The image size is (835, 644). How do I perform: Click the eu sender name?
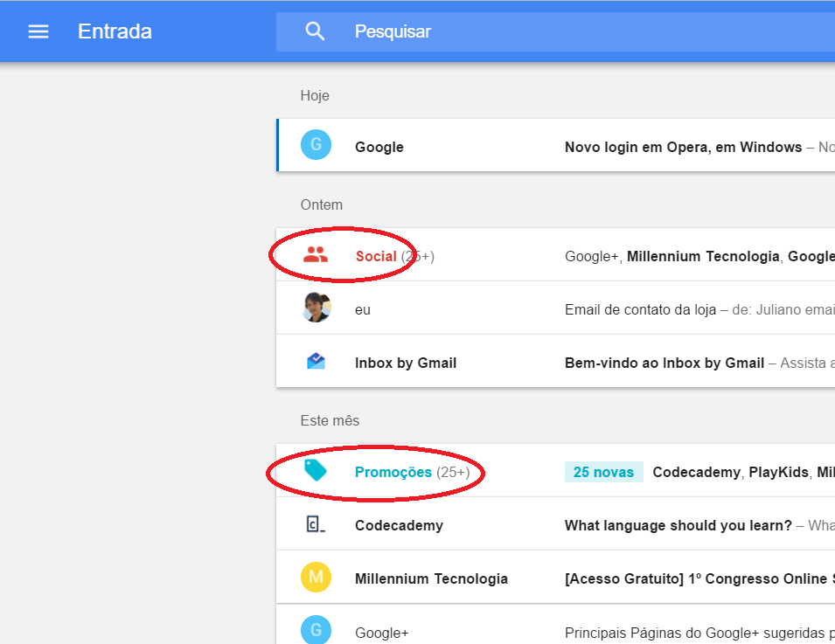point(363,309)
